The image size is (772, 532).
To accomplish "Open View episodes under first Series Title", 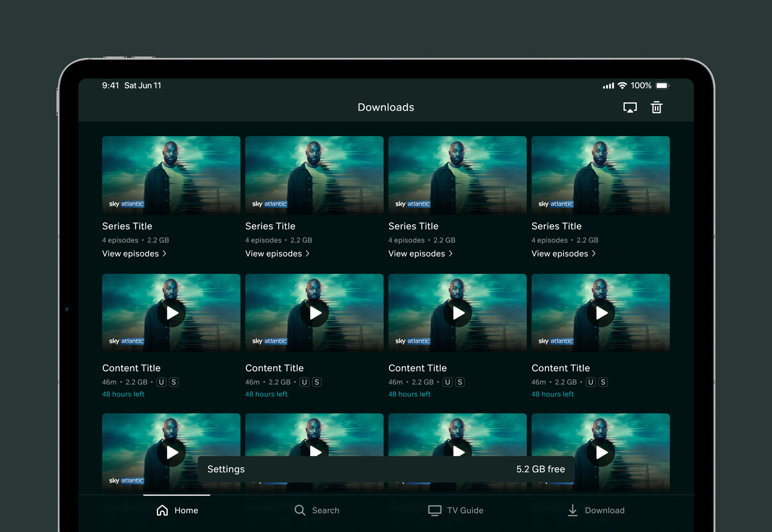I will click(134, 254).
